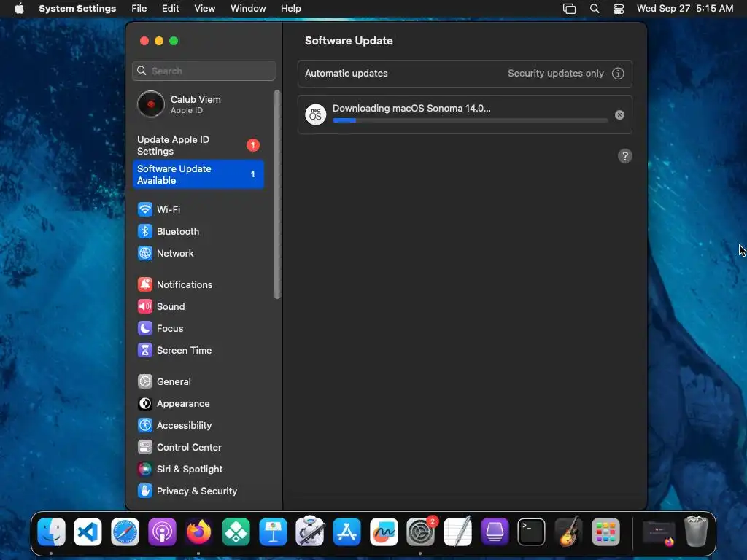Viewport: 747px width, 560px height.
Task: Open Freeform from the Dock
Action: pyautogui.click(x=384, y=532)
